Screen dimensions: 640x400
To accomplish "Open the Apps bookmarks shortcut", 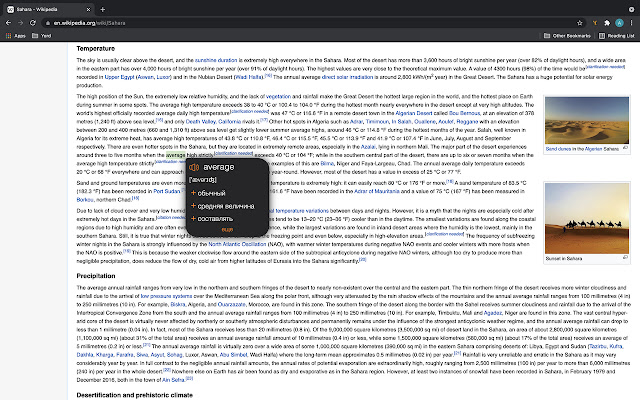I will 16,36.
